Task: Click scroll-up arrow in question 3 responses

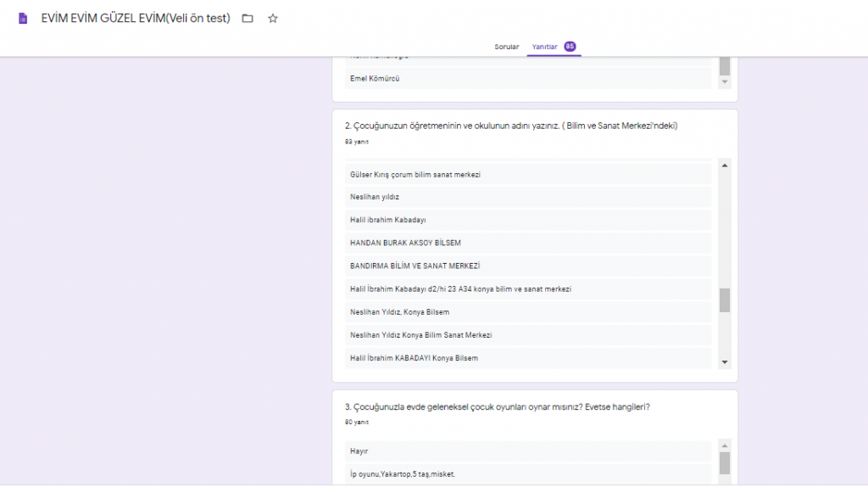Action: [x=725, y=445]
